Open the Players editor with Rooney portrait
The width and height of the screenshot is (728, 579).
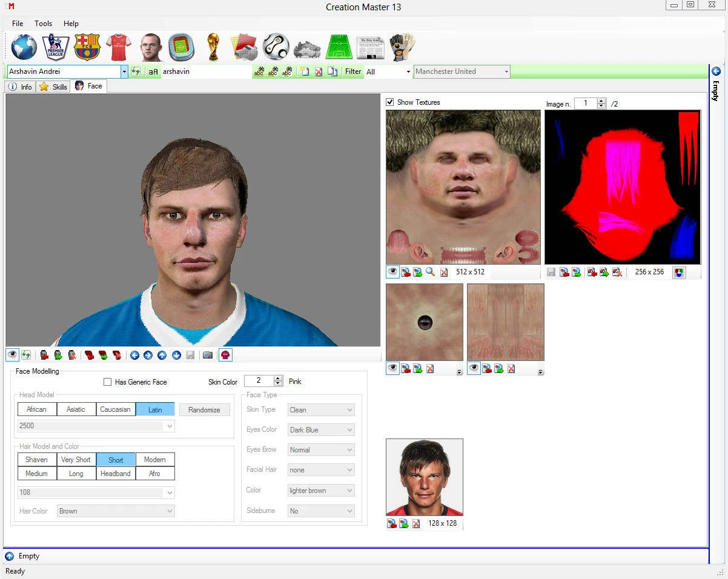tap(150, 47)
